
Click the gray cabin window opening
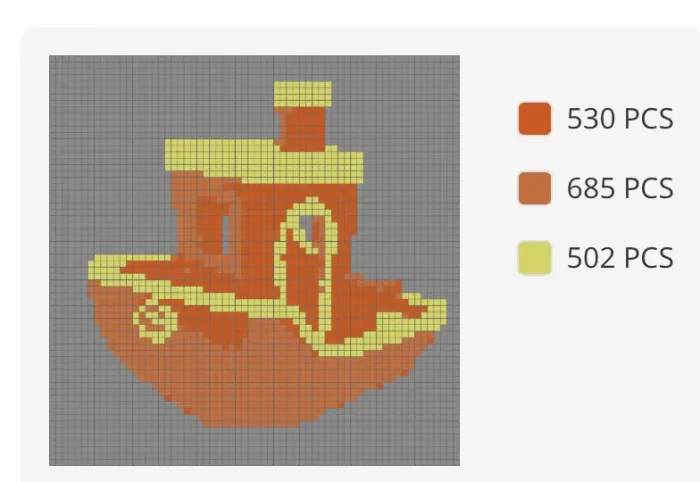tap(226, 232)
